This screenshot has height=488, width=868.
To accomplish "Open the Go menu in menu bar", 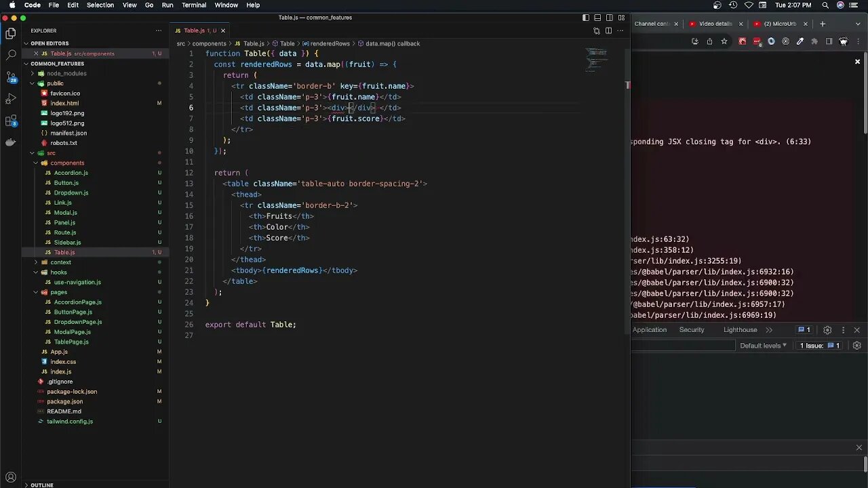I will tap(149, 5).
